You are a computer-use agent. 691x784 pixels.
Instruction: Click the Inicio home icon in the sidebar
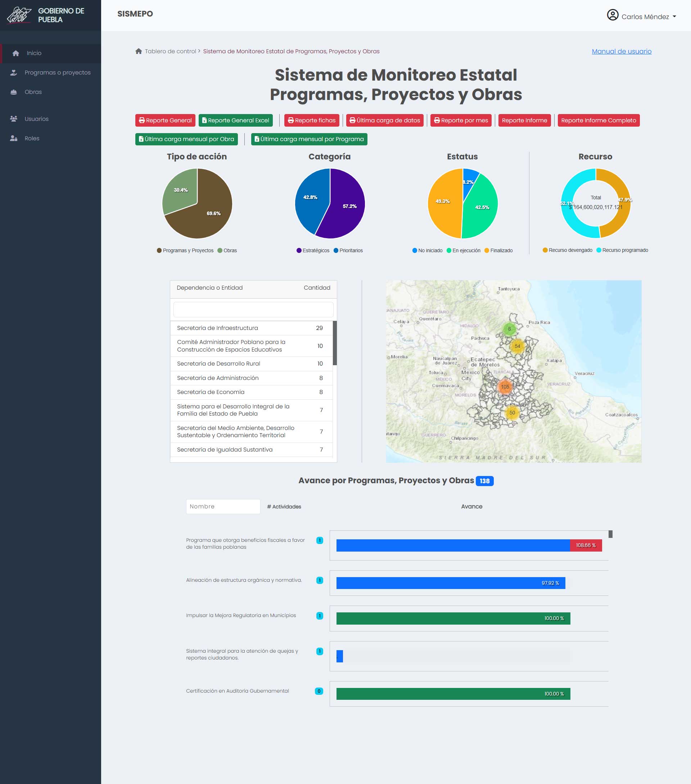click(15, 53)
